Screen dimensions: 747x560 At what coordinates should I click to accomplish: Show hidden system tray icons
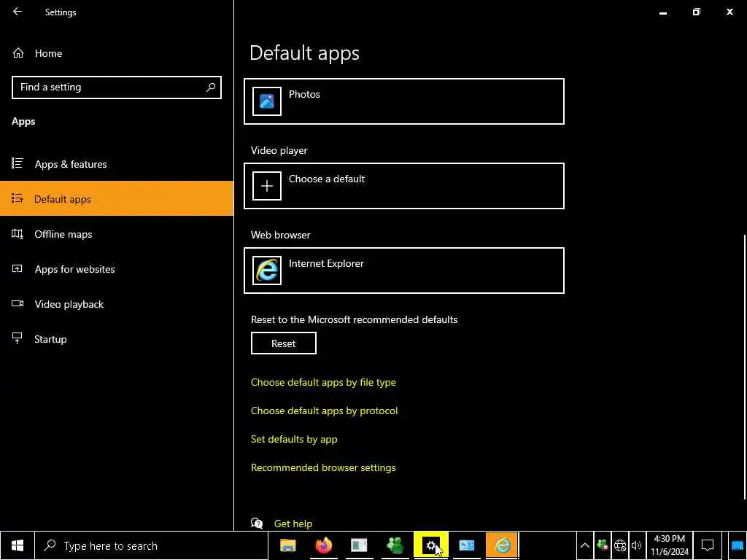585,545
